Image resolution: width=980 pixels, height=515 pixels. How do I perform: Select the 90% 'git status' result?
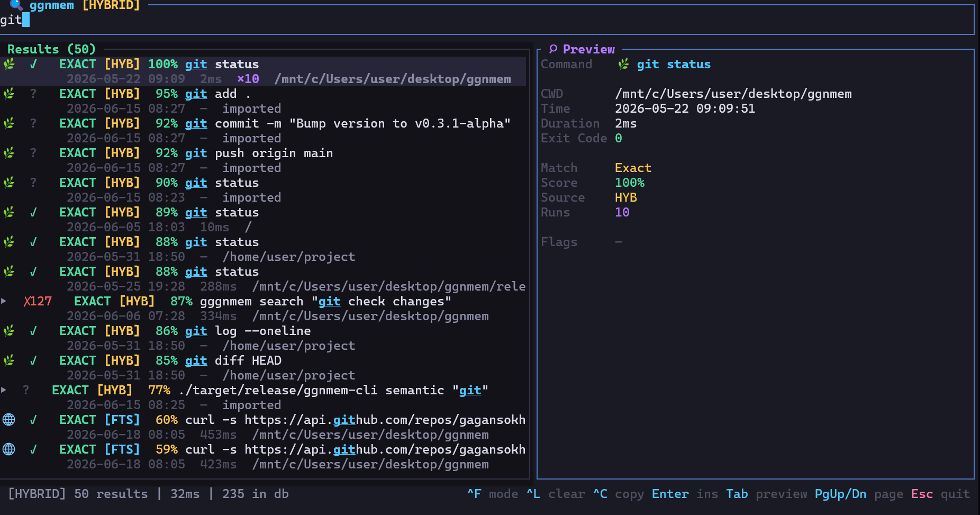coord(263,190)
